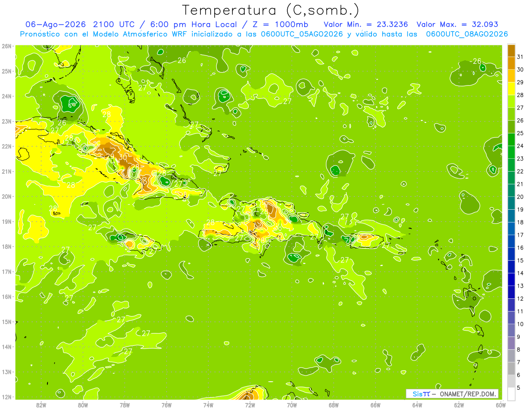Click the "66W" longitude label
The width and height of the screenshot is (532, 411).
375,405
